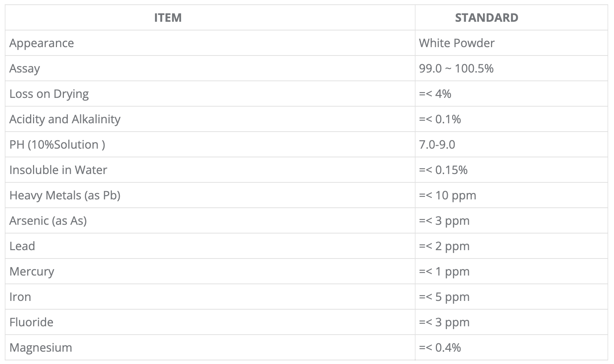The image size is (614, 364).
Task: Select the Mercury row label
Action: (x=32, y=272)
